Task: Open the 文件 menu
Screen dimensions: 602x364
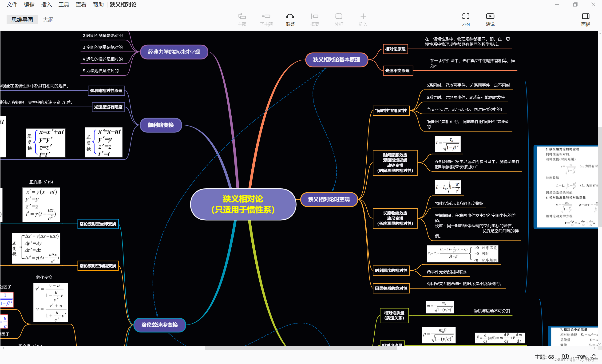Action: pos(12,4)
